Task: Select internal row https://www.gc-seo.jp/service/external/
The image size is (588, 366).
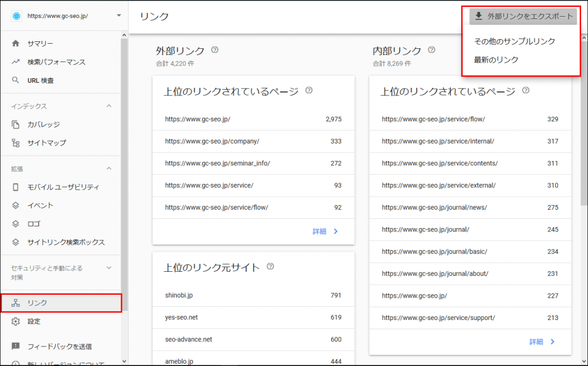Action: pyautogui.click(x=470, y=186)
